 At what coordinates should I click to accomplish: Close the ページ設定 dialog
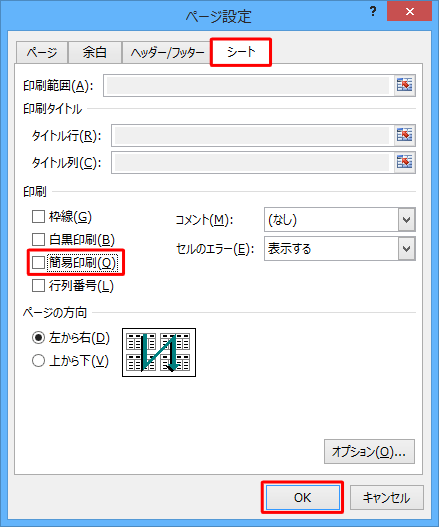pos(409,12)
